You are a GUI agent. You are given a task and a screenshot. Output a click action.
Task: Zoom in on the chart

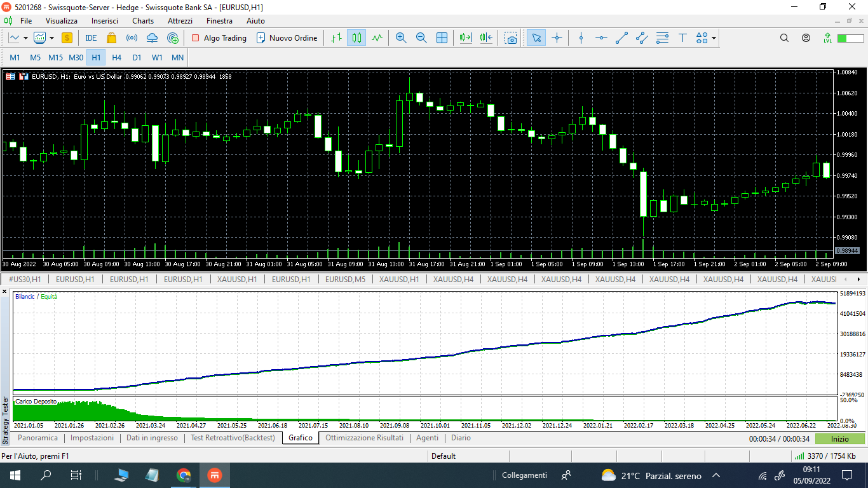tap(401, 38)
